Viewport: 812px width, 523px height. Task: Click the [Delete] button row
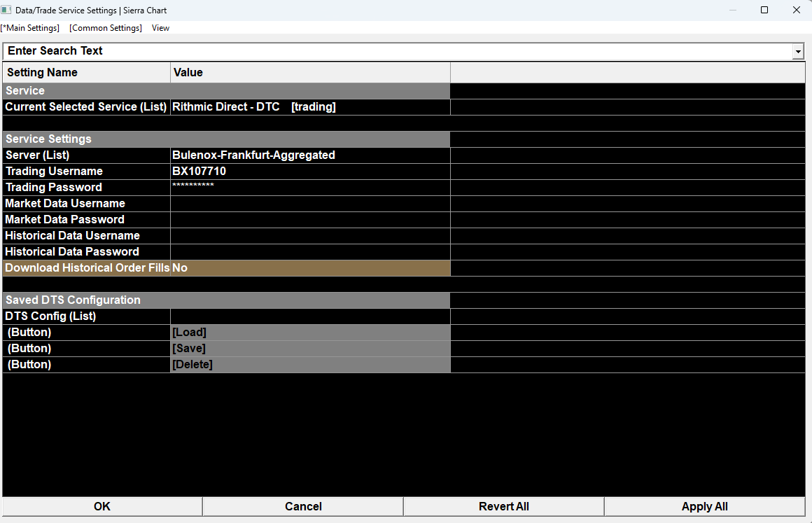coord(310,365)
